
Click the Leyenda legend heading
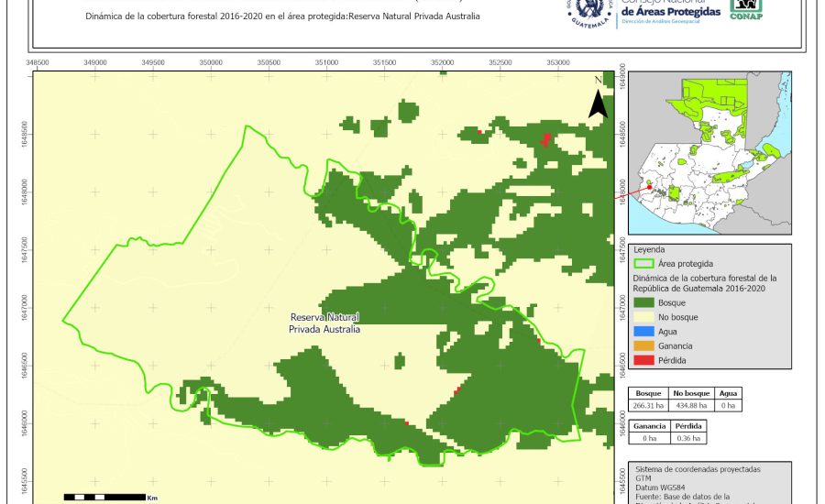click(648, 248)
